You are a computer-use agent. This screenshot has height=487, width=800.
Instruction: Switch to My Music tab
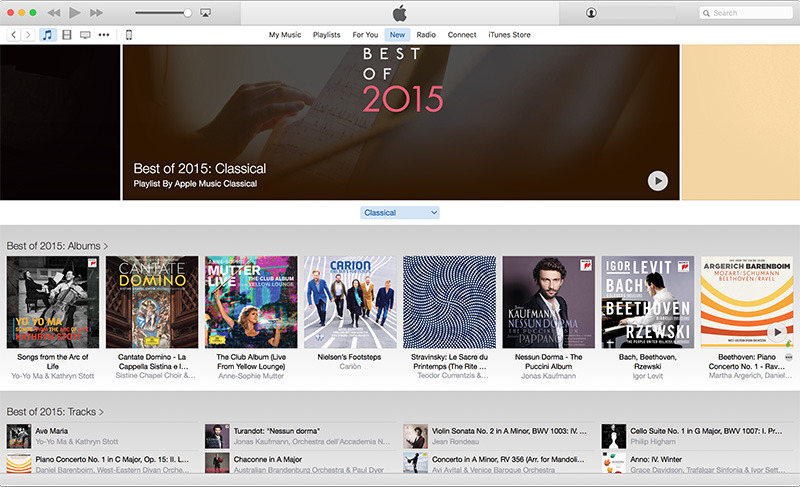point(285,35)
